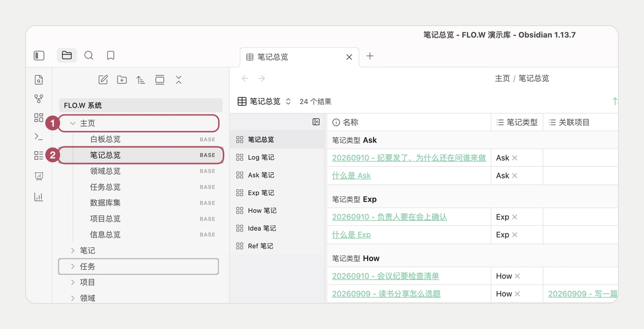Screen dimensions: 644x329
Task: Open link 什么是 Exp
Action: click(351, 235)
